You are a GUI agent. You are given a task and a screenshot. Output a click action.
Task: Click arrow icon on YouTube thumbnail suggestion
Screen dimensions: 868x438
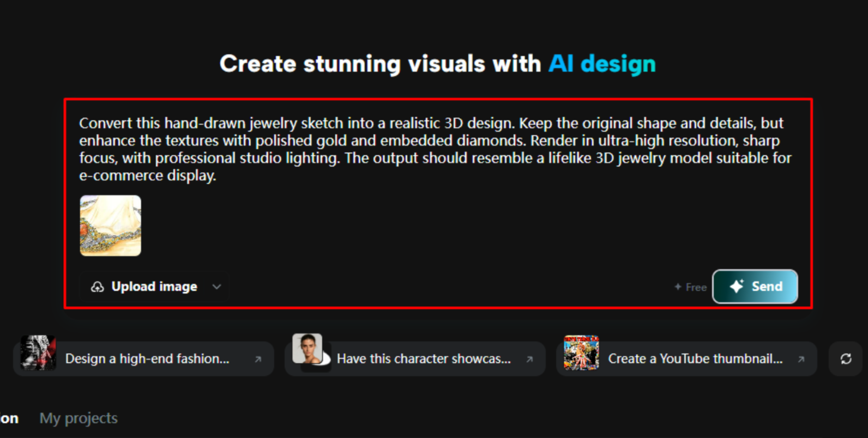pyautogui.click(x=801, y=359)
